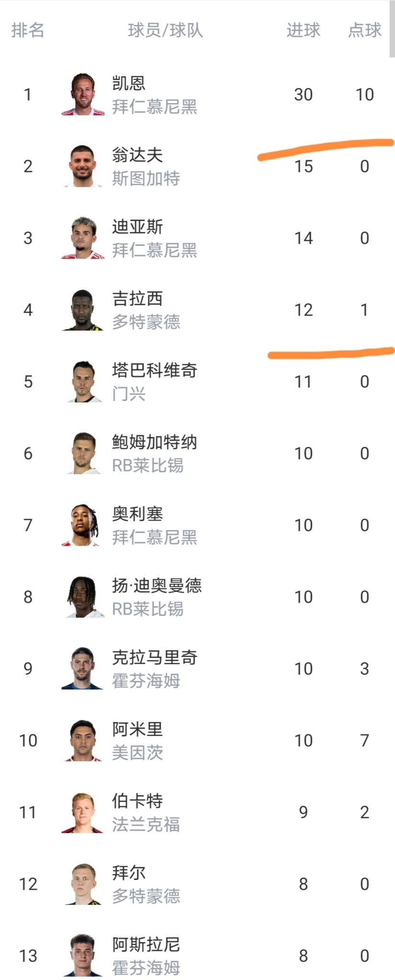Tap 迪亚斯's avatar image
The height and width of the screenshot is (980, 395).
tap(83, 238)
